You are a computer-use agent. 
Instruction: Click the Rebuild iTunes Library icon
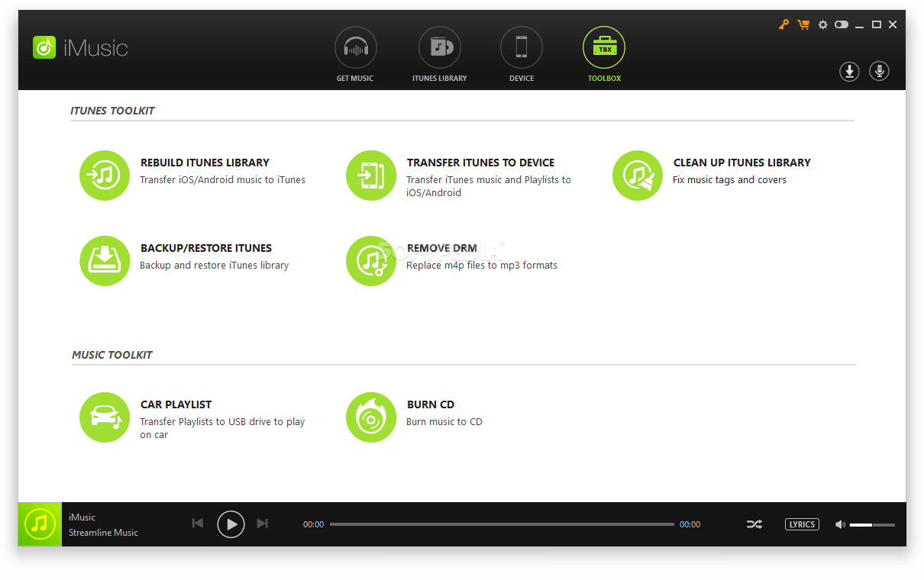105,176
